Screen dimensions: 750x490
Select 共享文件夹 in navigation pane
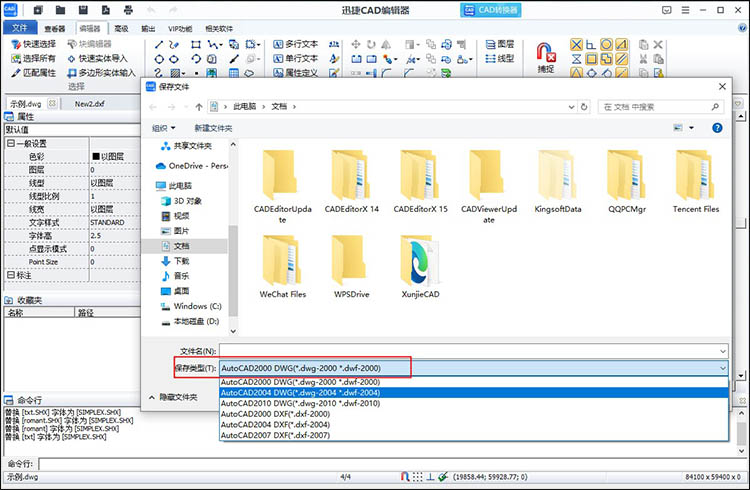[187, 145]
